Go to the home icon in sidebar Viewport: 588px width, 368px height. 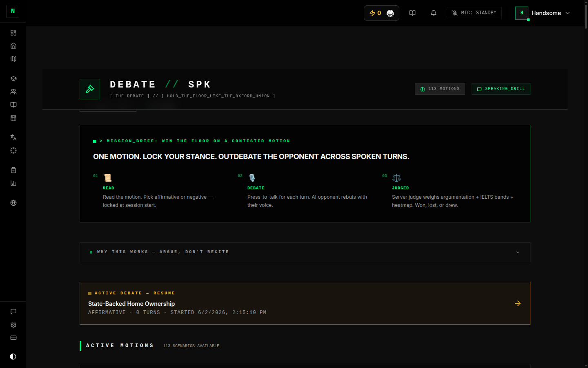(x=13, y=46)
